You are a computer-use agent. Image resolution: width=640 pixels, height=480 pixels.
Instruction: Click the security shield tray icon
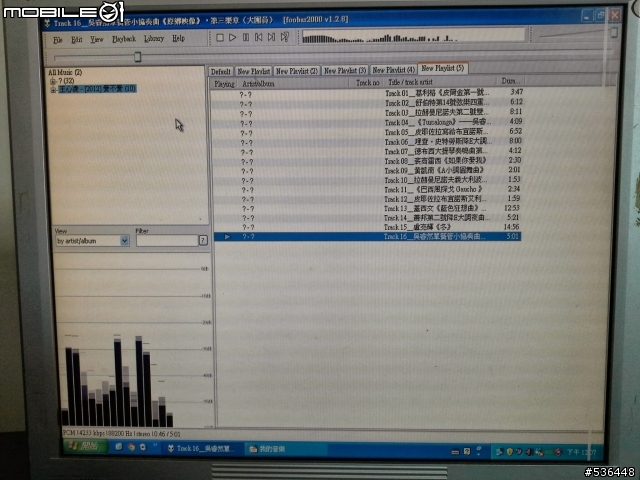point(509,451)
